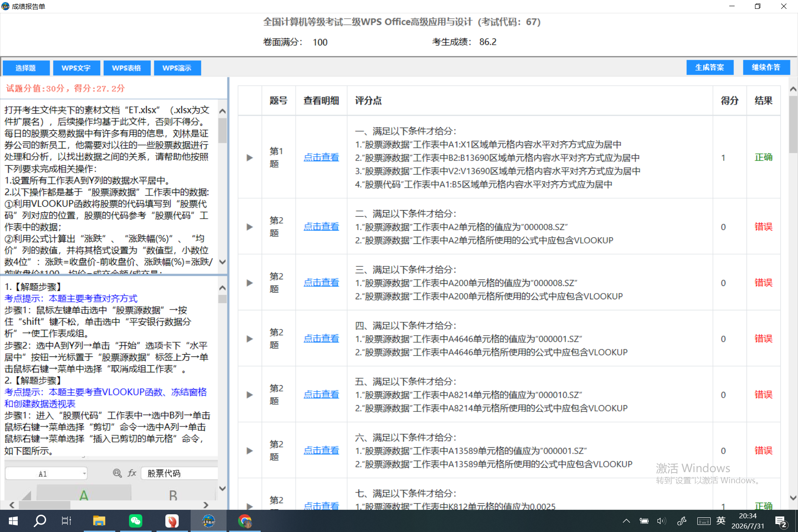Screen dimensions: 798x532
Task: Click the left arrow of the horizontal scrollbar
Action: click(x=12, y=505)
